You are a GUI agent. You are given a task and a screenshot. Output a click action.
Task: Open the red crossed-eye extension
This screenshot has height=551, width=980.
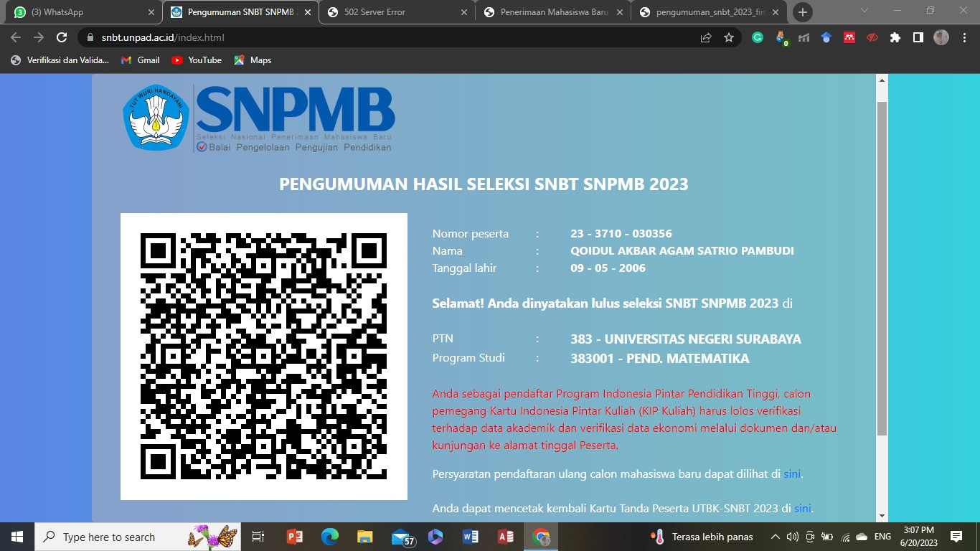point(872,37)
